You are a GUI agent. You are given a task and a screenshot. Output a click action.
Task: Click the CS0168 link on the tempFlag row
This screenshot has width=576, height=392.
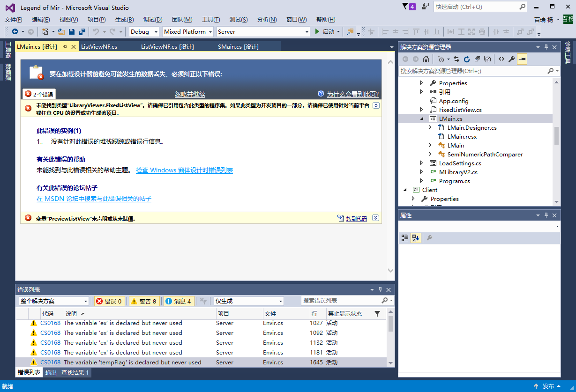point(51,362)
